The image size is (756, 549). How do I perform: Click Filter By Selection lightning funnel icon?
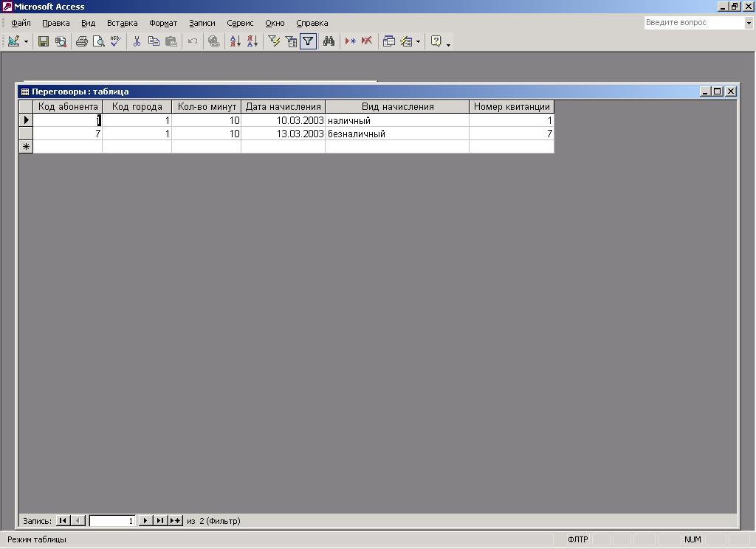pos(275,41)
